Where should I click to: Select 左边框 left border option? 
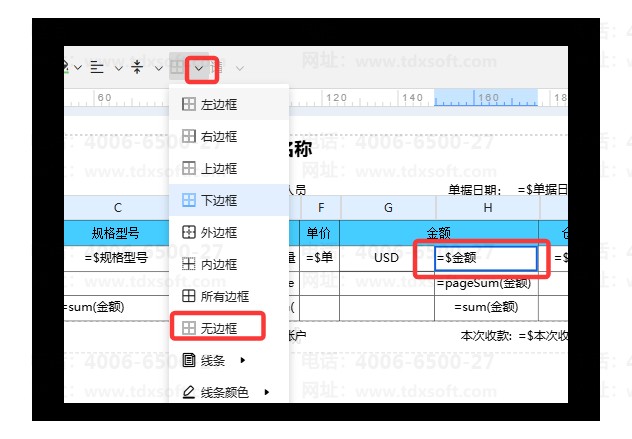coord(218,104)
